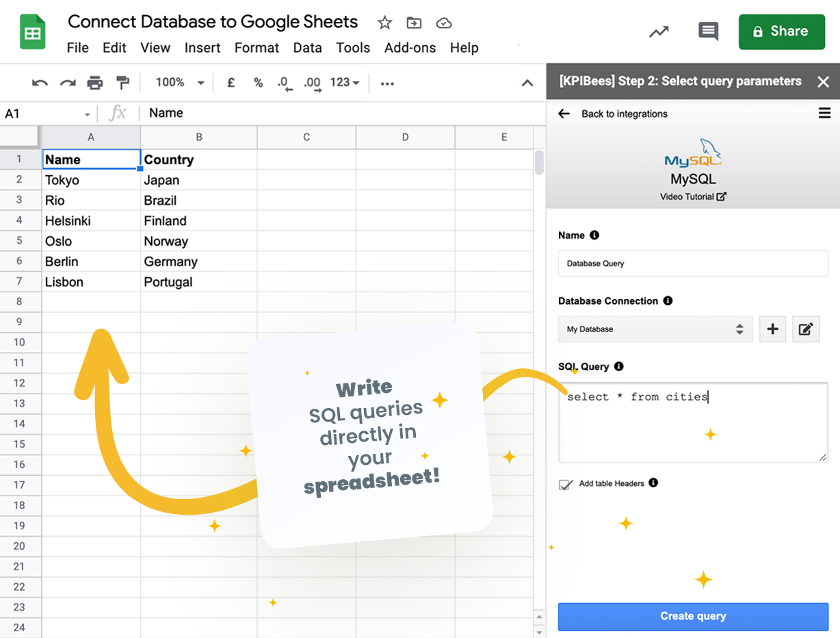
Task: Select the cell containing Helsinki
Action: pyautogui.click(x=91, y=220)
